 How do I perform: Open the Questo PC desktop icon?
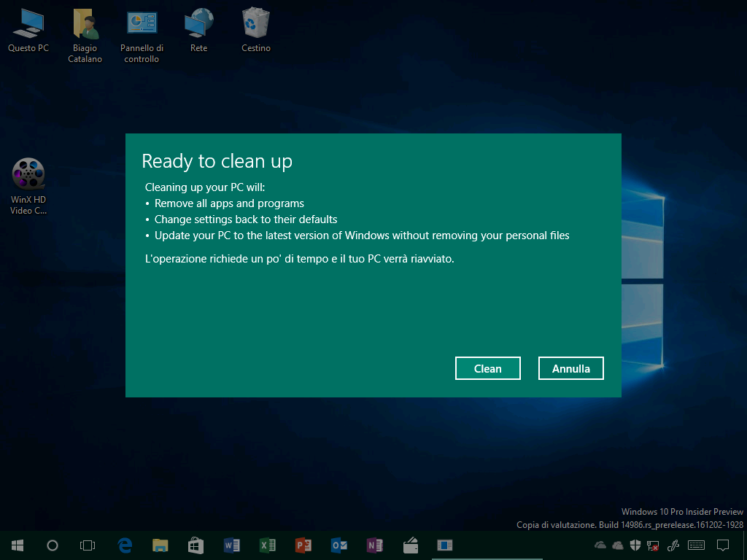point(28,29)
